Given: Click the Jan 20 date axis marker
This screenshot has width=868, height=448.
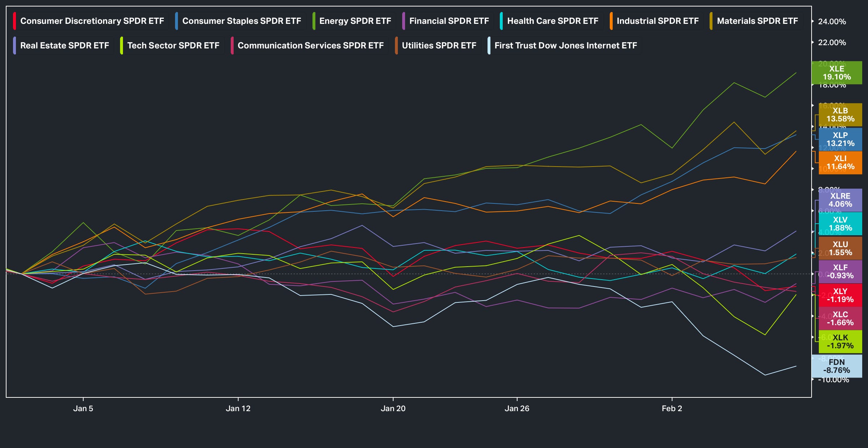Looking at the screenshot, I should 393,408.
